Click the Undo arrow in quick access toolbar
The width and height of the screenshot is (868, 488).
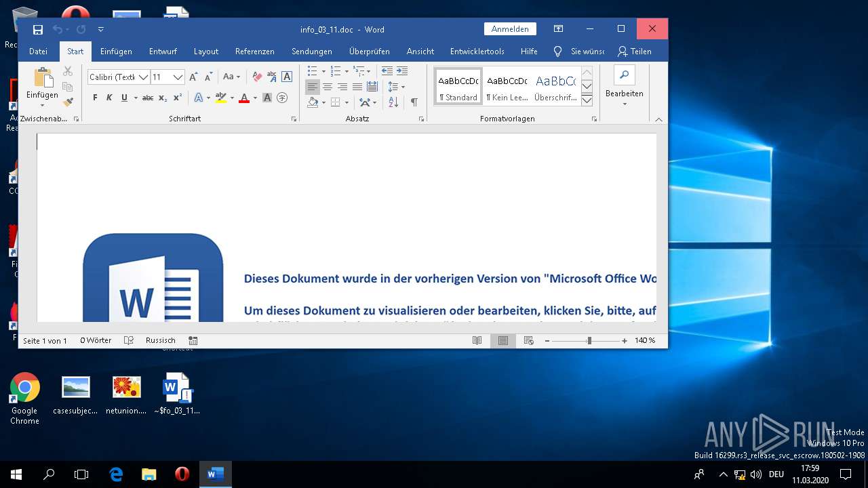[x=57, y=29]
